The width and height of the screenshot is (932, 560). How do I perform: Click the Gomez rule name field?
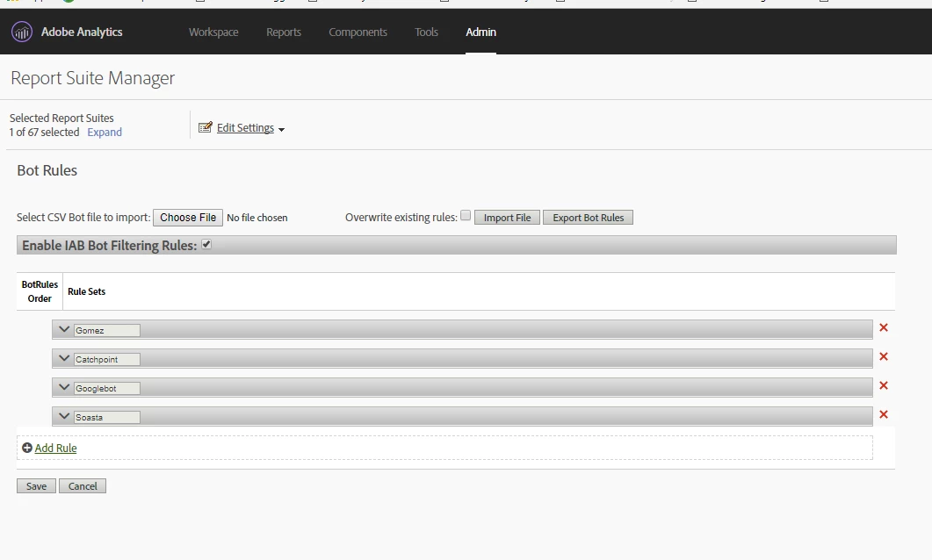point(107,330)
